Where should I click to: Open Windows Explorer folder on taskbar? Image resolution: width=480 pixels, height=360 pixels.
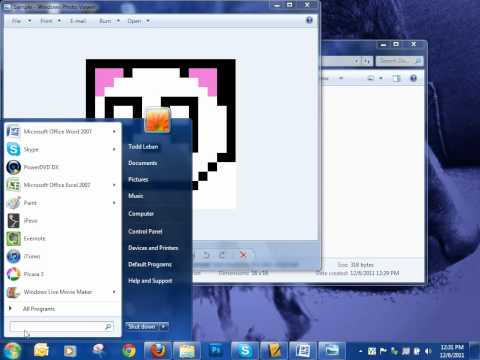pos(187,351)
